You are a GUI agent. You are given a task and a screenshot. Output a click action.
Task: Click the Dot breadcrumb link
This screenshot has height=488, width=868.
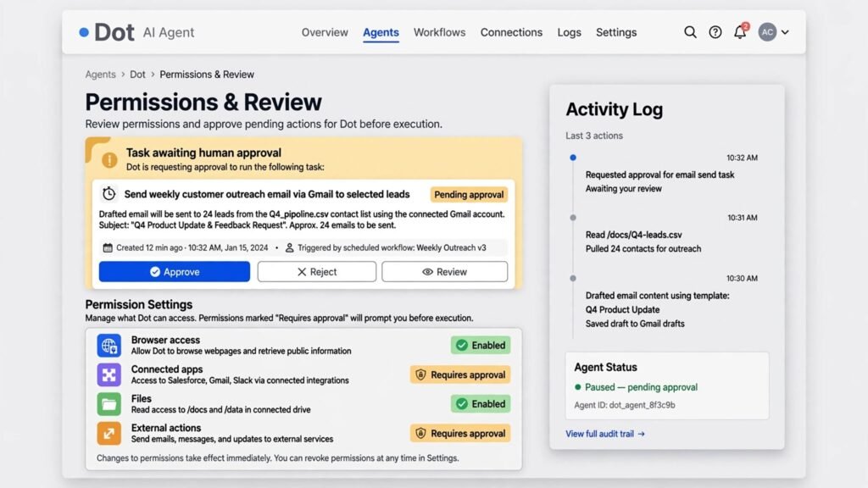click(137, 75)
